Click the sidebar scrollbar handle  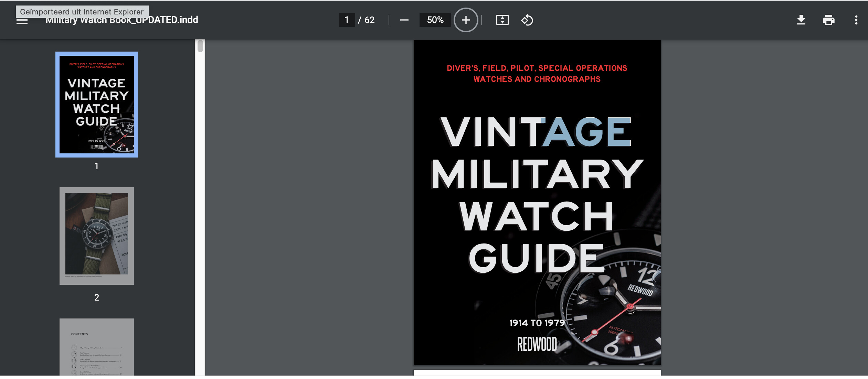[200, 46]
